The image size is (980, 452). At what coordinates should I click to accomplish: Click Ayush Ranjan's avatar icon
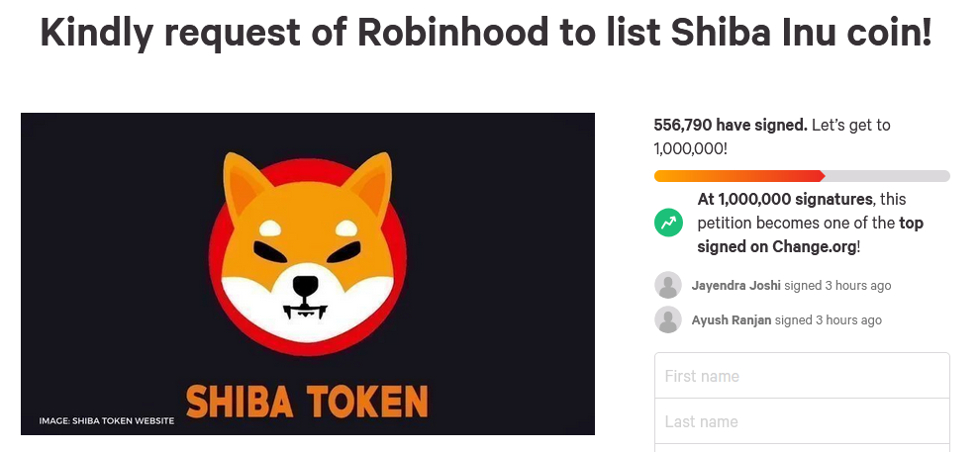coord(668,319)
